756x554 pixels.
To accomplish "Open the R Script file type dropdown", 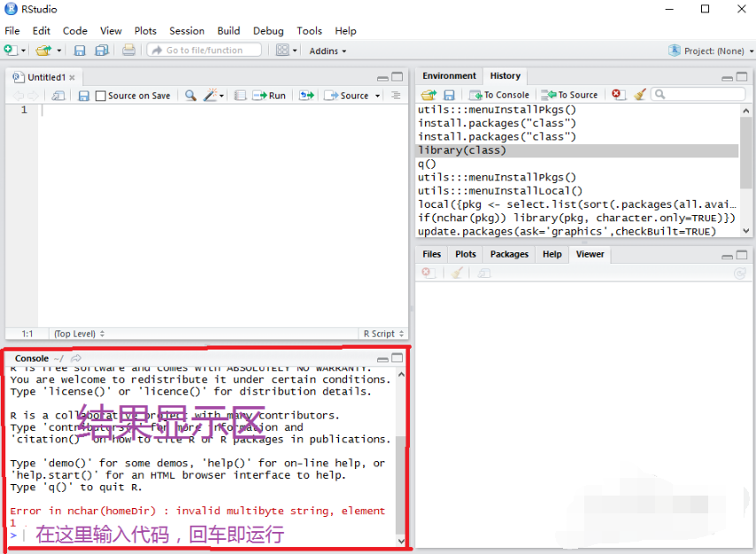I will [x=383, y=334].
